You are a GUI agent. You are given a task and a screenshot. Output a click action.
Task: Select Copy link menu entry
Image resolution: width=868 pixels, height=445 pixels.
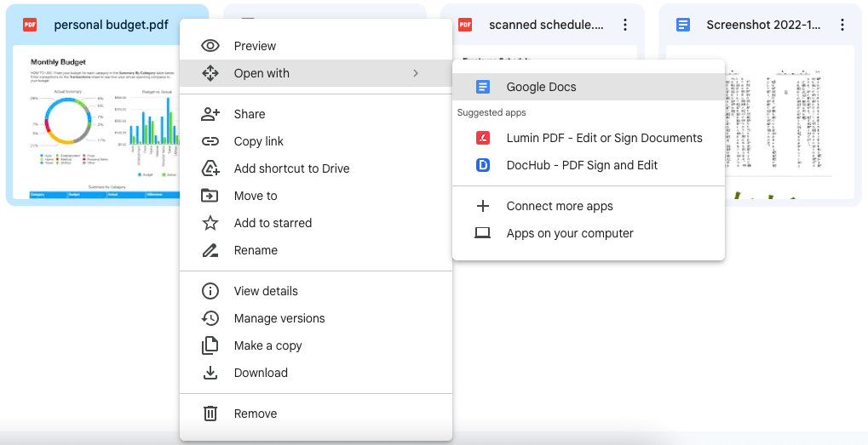(x=315, y=141)
